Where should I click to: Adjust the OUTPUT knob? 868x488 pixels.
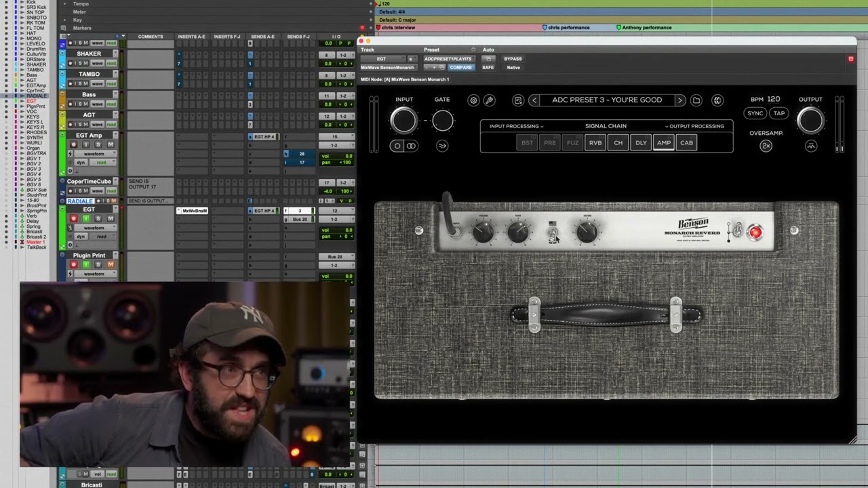coord(810,121)
